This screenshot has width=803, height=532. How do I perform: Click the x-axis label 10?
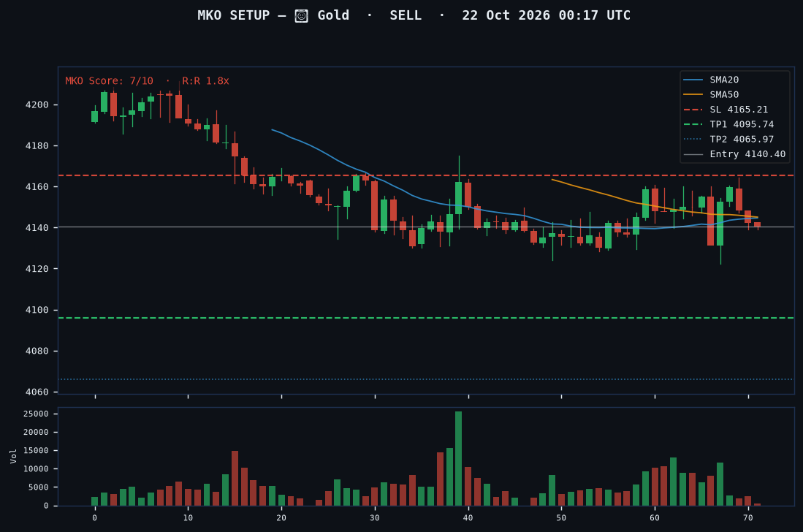[188, 517]
